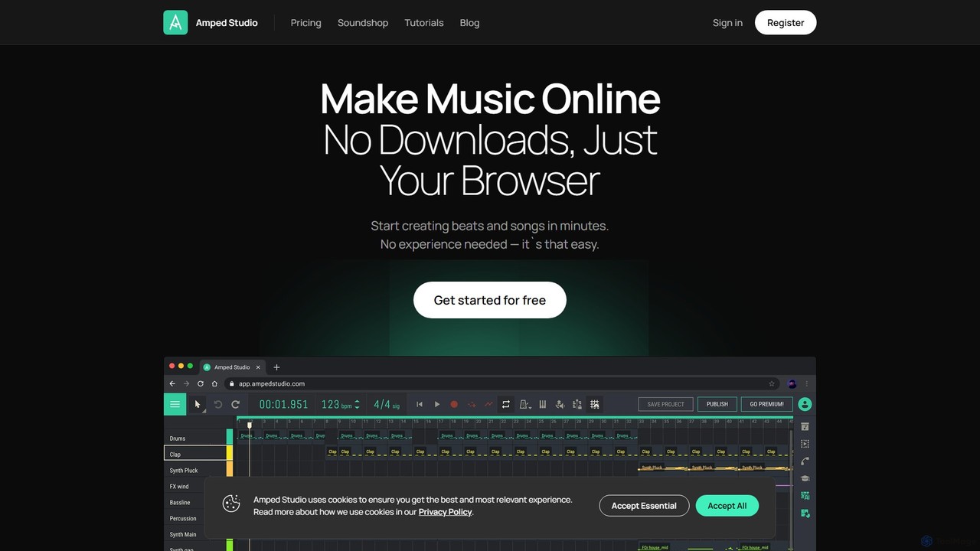Image resolution: width=980 pixels, height=551 pixels.
Task: Open the metronome options dropdown
Action: (x=525, y=404)
